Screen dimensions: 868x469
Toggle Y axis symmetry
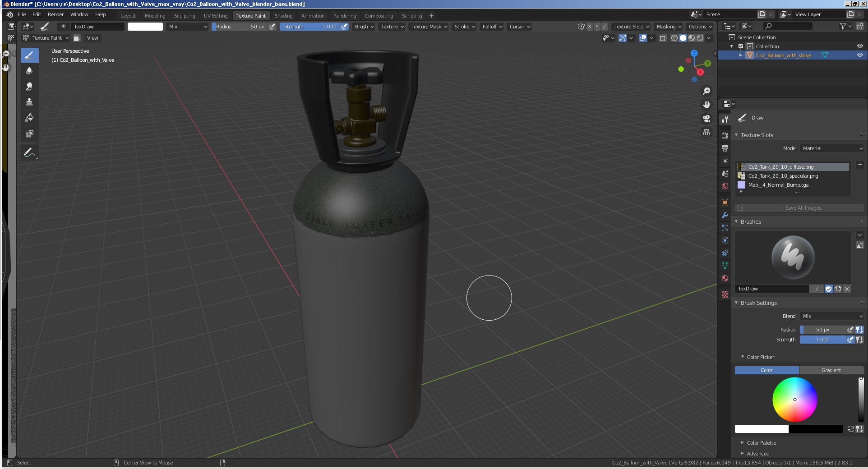click(x=597, y=27)
